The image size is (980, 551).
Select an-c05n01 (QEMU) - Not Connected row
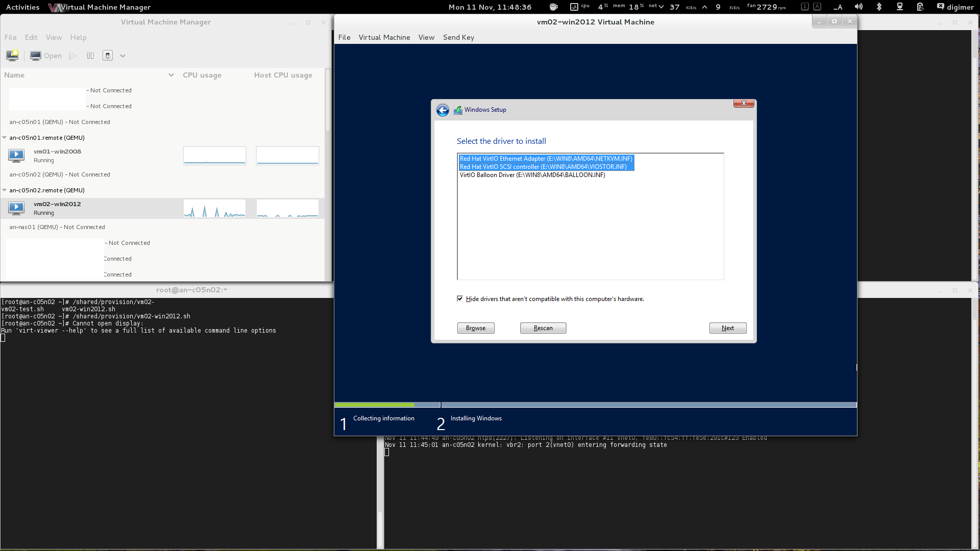click(162, 122)
